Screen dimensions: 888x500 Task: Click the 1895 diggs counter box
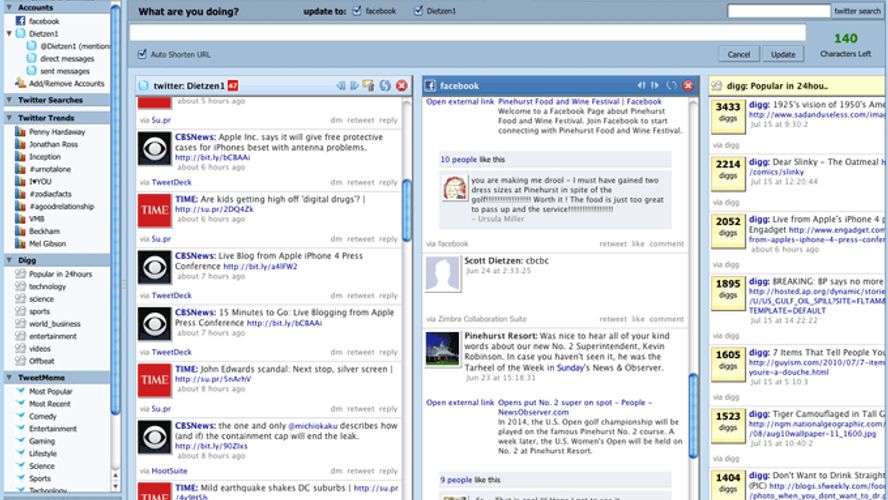pyautogui.click(x=728, y=293)
